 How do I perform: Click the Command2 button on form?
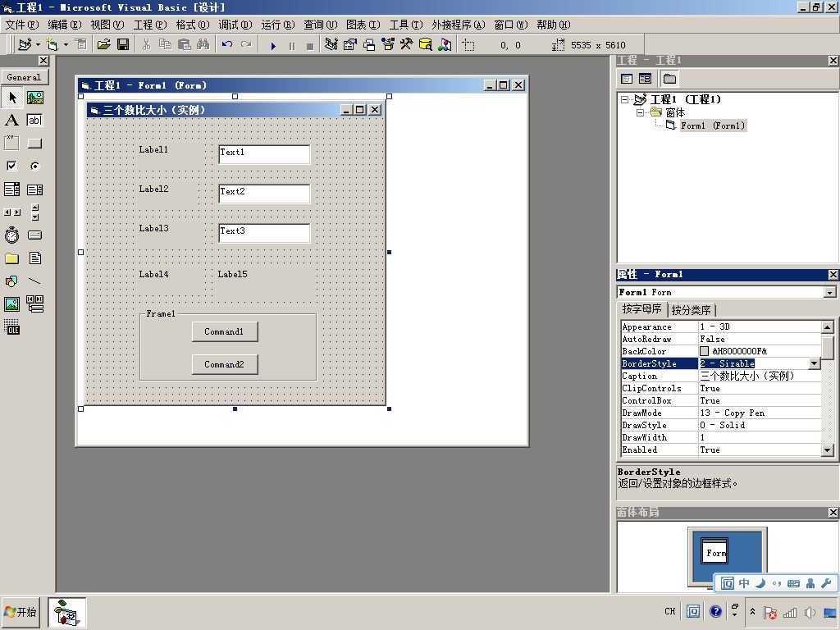(x=225, y=364)
